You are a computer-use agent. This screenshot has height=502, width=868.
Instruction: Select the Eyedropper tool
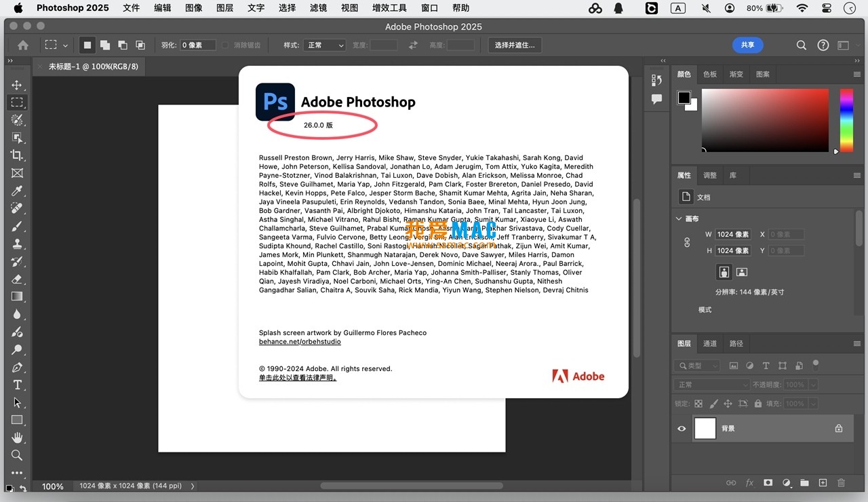point(18,190)
